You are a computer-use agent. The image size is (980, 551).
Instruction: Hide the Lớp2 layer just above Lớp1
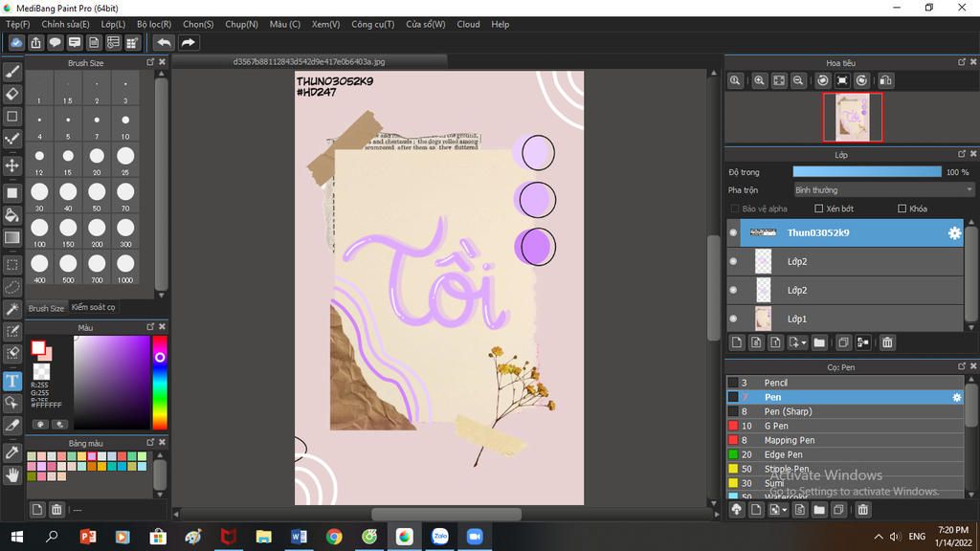pos(733,291)
